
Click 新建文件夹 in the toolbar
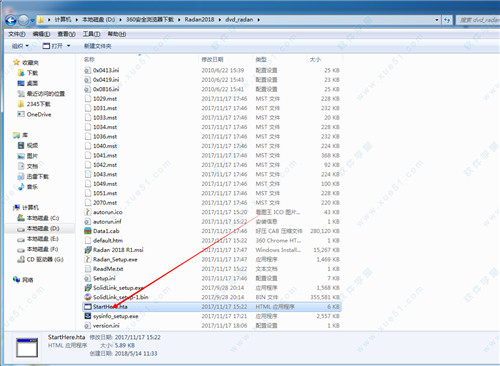click(97, 46)
